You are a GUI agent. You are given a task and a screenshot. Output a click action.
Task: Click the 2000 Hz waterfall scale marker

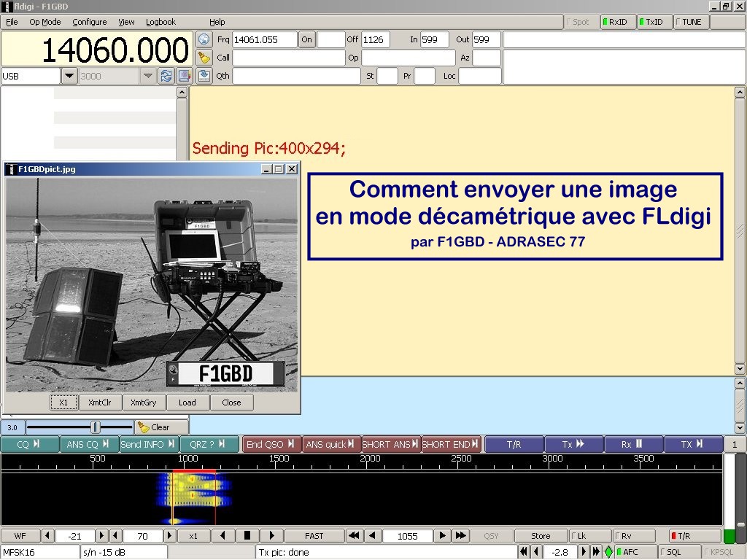pyautogui.click(x=370, y=459)
